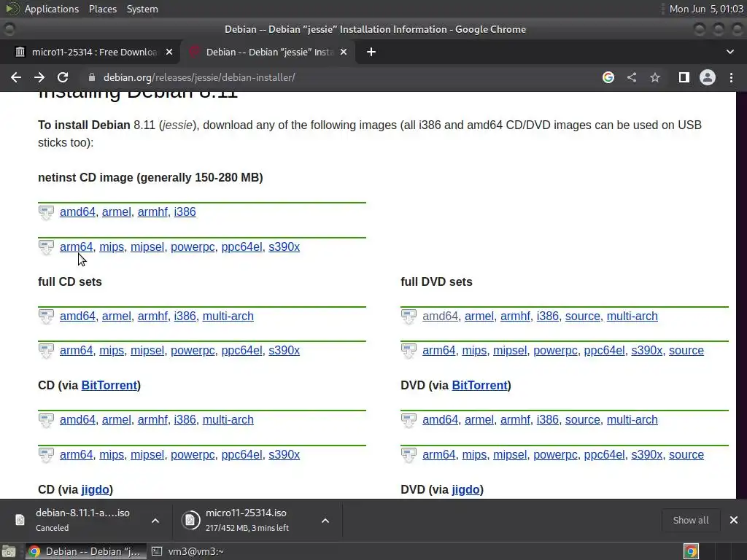Image resolution: width=747 pixels, height=560 pixels.
Task: Click download icon beside full CD arm64 row
Action: [46, 351]
